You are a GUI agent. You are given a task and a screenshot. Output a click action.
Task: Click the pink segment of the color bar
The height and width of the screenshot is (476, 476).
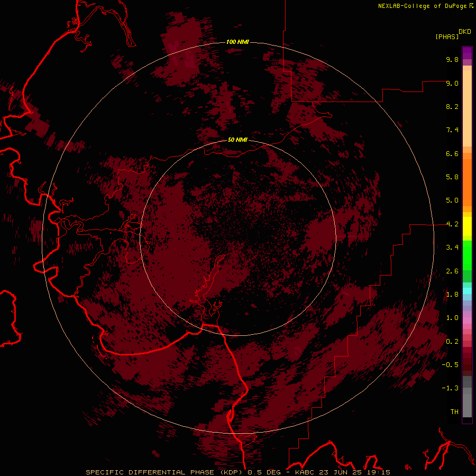tap(467, 321)
